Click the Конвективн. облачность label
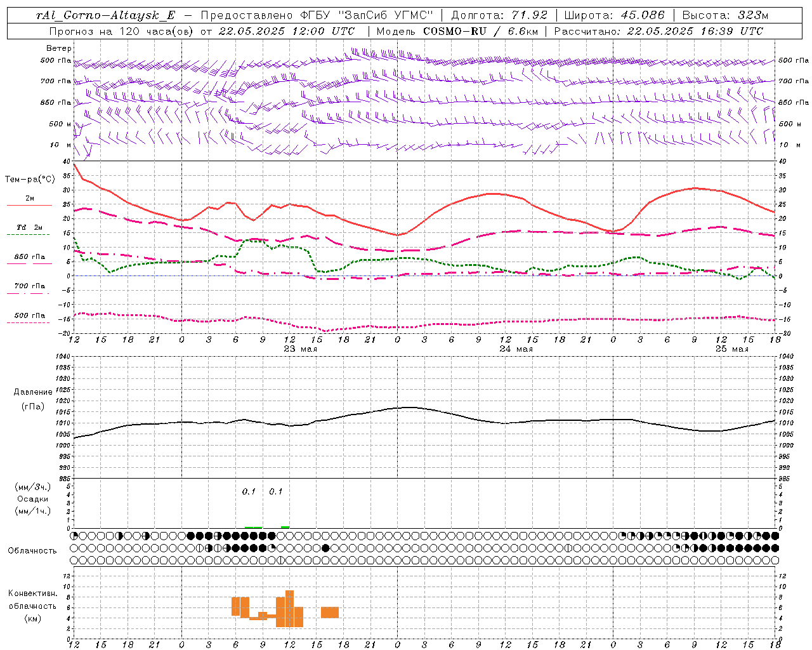The height and width of the screenshot is (650, 812). 32,600
